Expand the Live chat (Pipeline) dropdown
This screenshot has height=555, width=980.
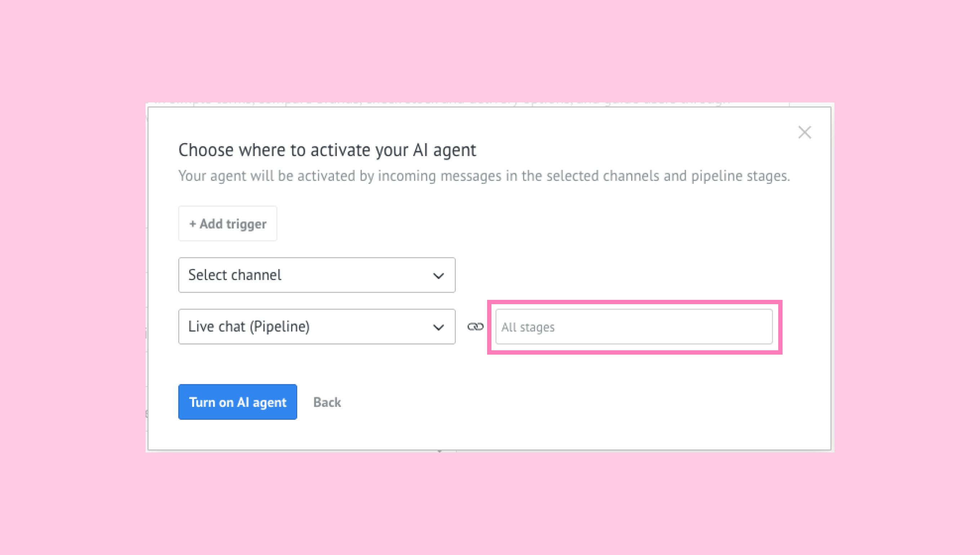point(316,326)
